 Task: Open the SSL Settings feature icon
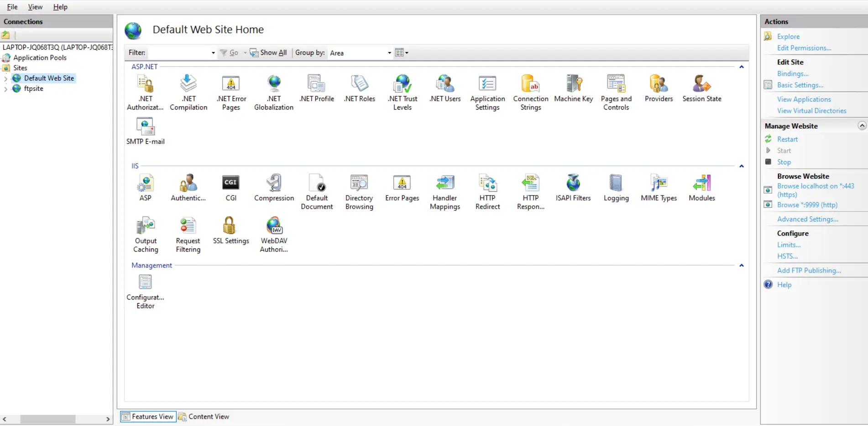click(x=230, y=226)
